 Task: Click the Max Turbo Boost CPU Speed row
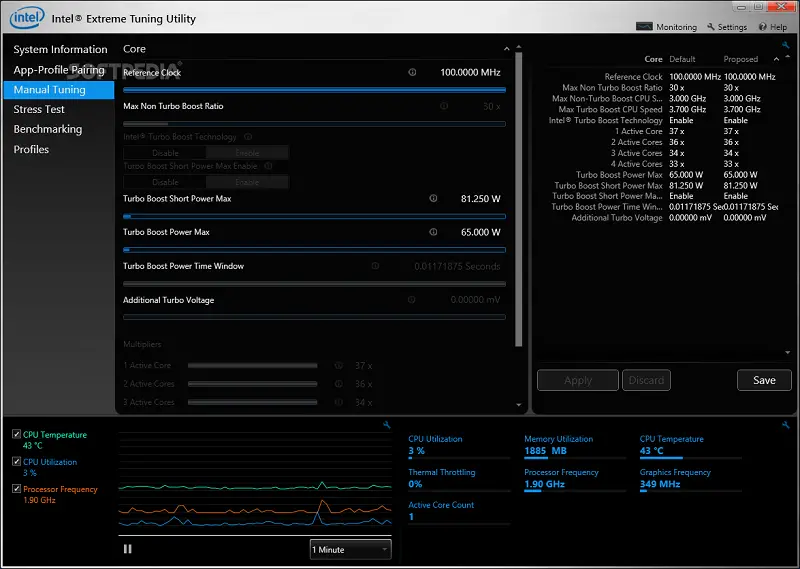tap(660, 109)
